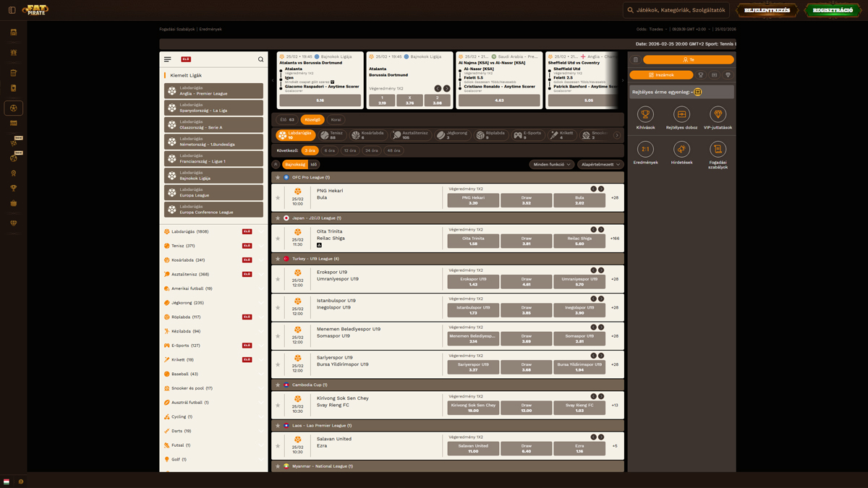Switch to the Korai tab
The height and width of the screenshot is (488, 868).
click(x=336, y=119)
